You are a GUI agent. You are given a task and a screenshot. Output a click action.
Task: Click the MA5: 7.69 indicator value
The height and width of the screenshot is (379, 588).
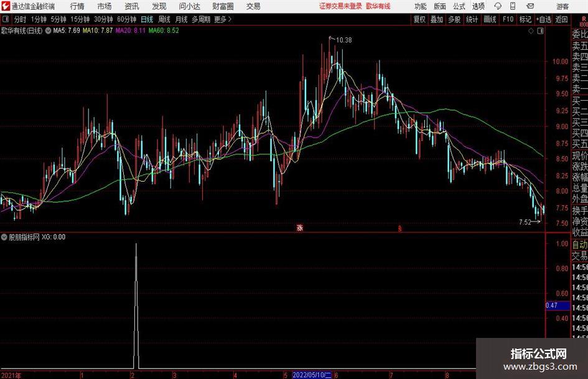67,30
